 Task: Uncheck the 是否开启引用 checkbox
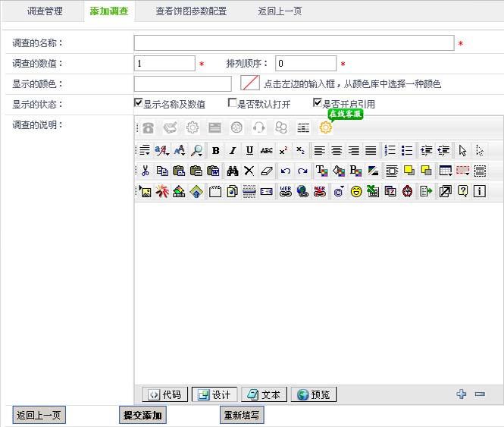click(x=318, y=103)
